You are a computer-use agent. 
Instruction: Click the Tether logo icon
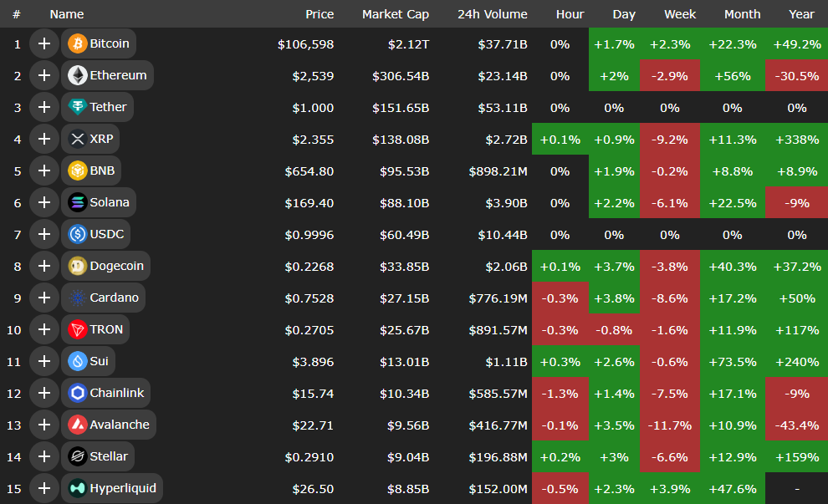coord(78,107)
